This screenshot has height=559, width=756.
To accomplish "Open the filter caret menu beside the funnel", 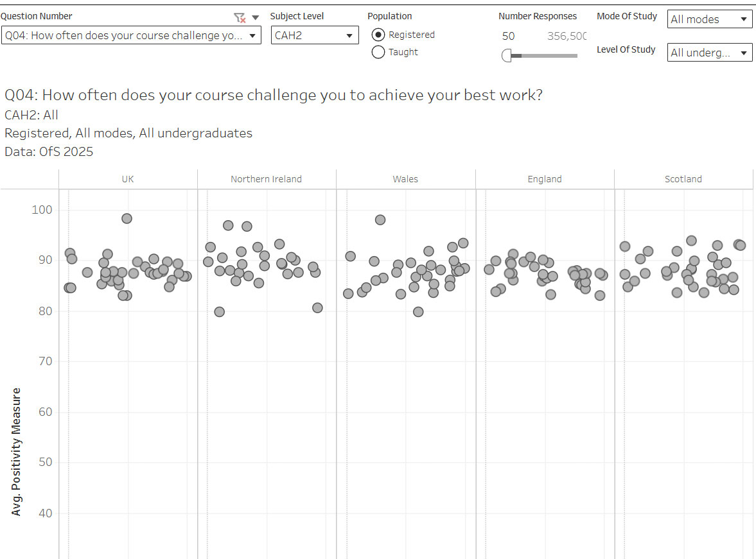I will click(x=253, y=17).
